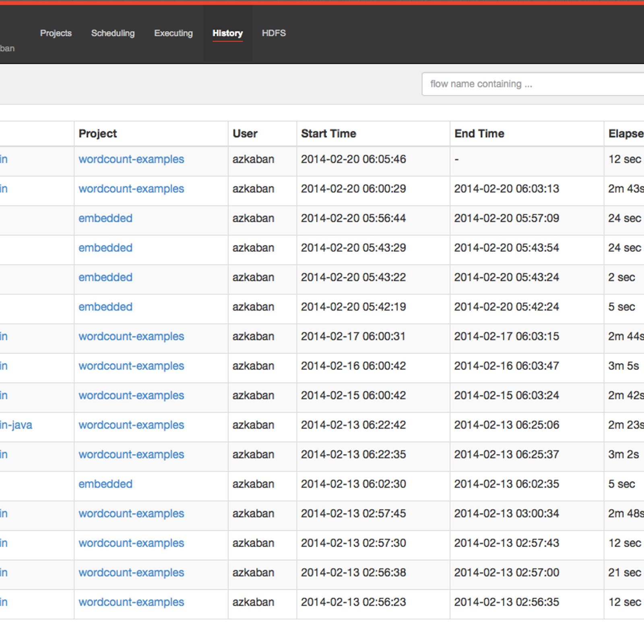Screen dimensions: 644x644
Task: Open the Projects tab
Action: (56, 33)
